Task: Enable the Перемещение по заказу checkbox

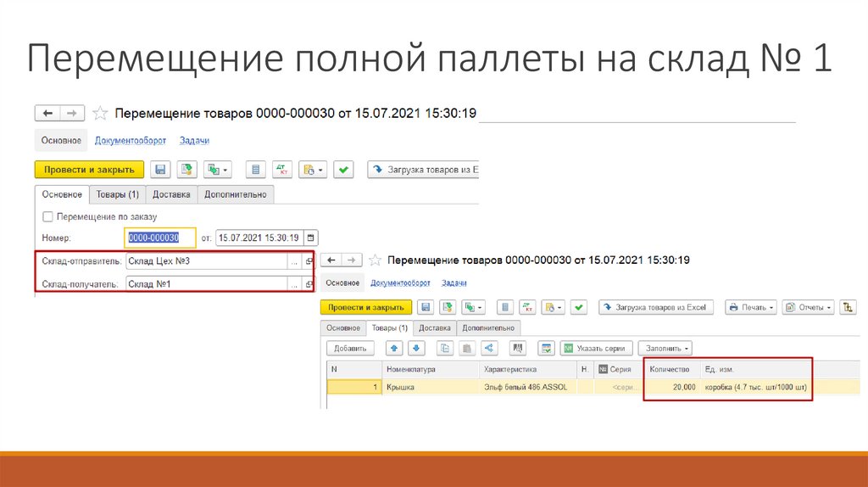Action: (47, 216)
